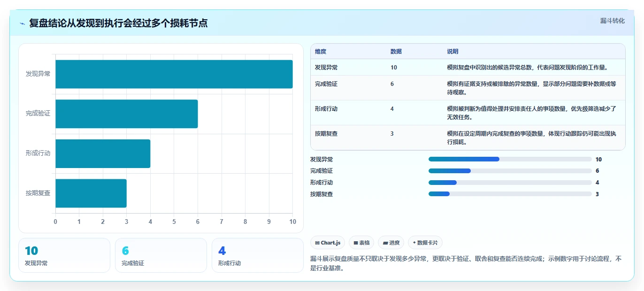644x291 pixels.
Task: Click the 说明 column header
Action: point(453,51)
